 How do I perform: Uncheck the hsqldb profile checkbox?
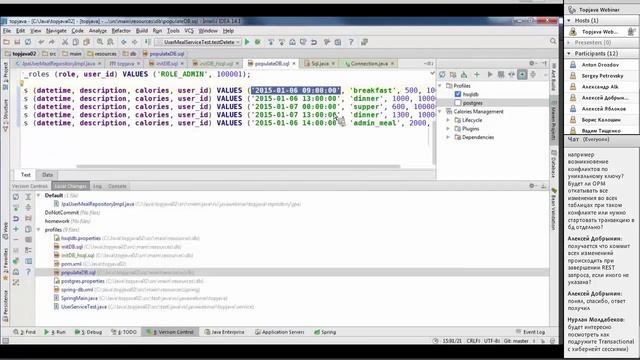click(x=458, y=94)
